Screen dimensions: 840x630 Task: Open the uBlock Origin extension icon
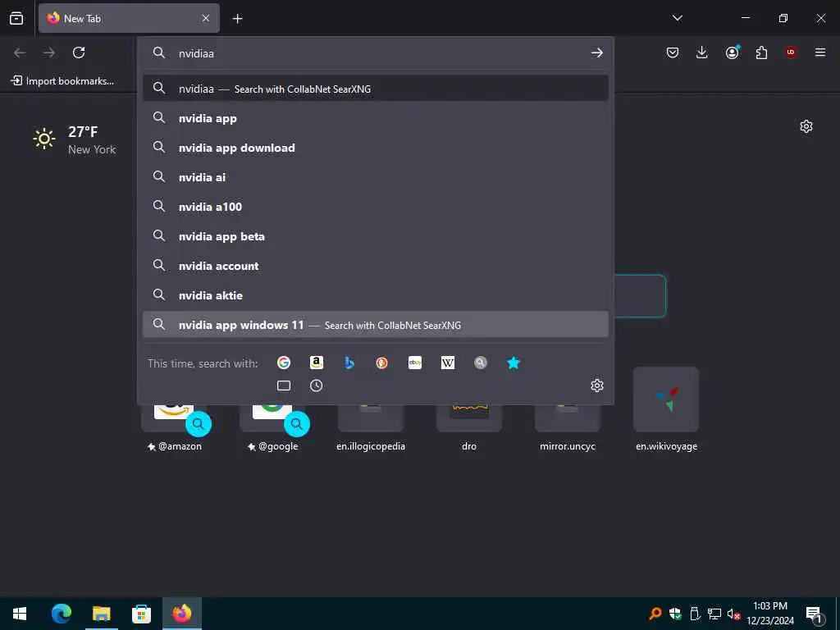(x=791, y=52)
